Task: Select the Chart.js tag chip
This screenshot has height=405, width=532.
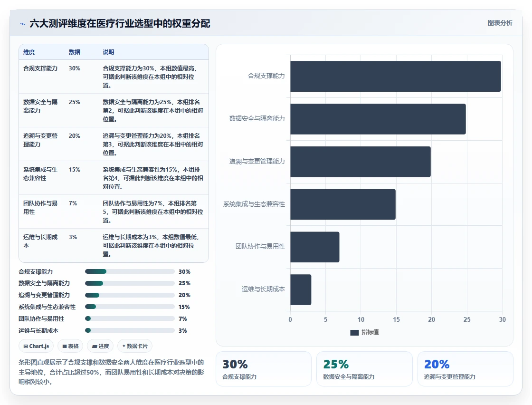Action: pyautogui.click(x=36, y=346)
